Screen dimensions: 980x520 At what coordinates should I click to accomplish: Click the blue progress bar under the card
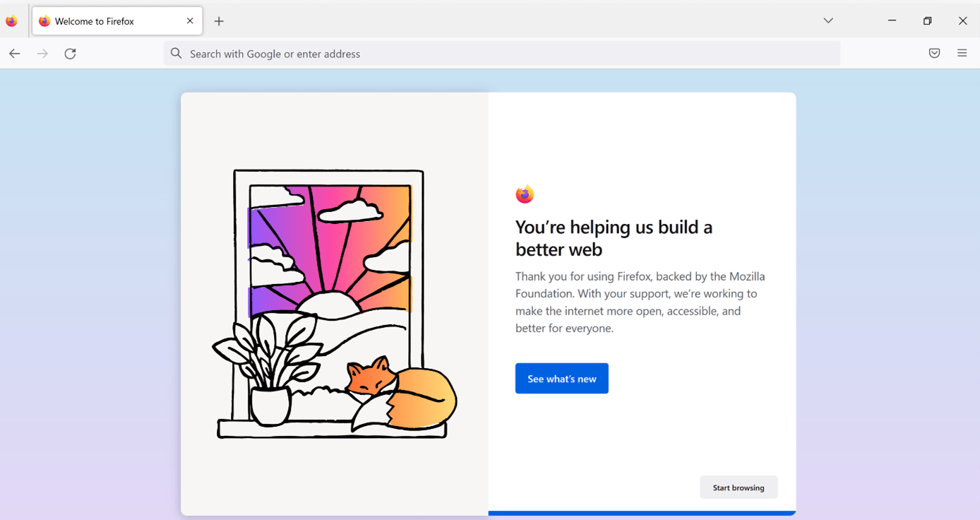[641, 513]
